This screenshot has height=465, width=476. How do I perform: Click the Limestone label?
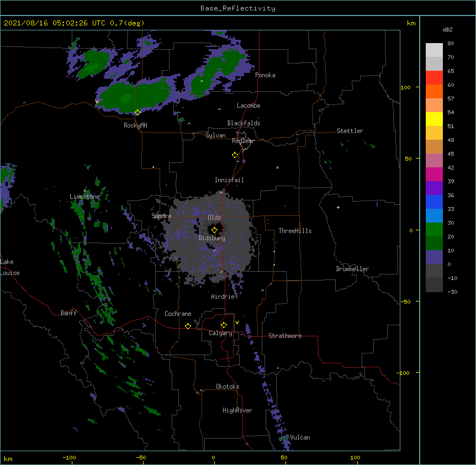(84, 197)
